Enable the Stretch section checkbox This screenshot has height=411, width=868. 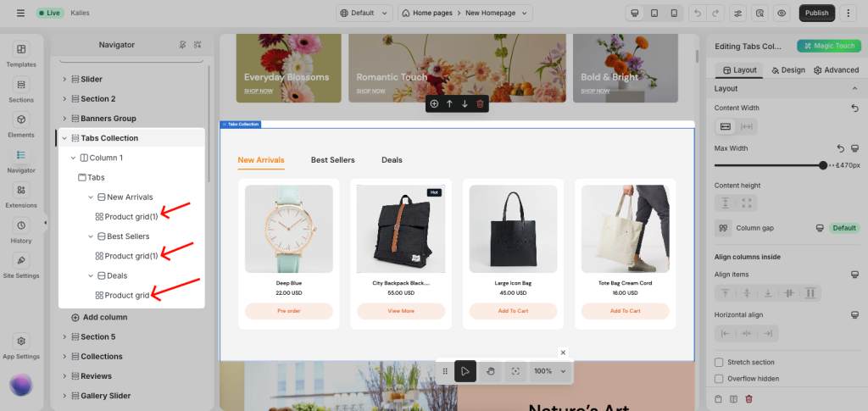pos(719,363)
